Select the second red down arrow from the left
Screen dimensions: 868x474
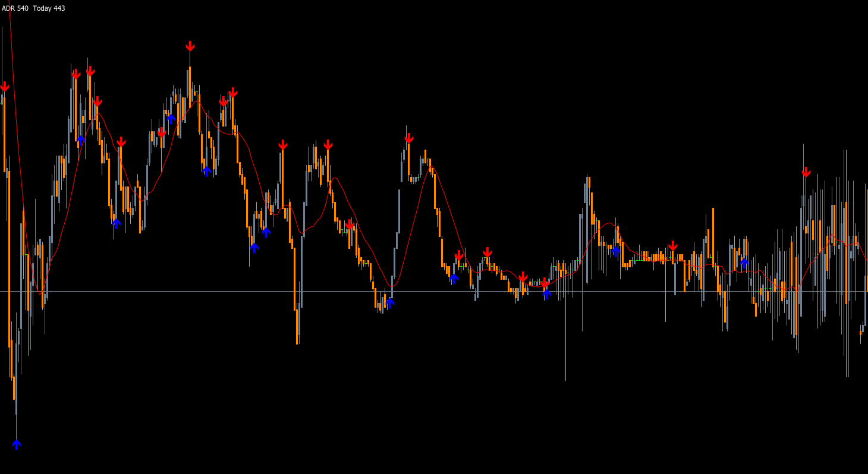(x=76, y=74)
